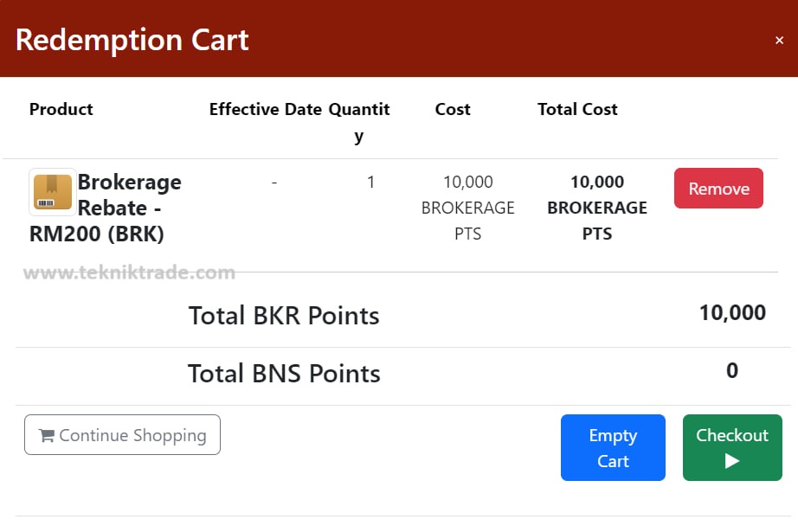Click the Product column header
The image size is (798, 532).
tap(61, 109)
